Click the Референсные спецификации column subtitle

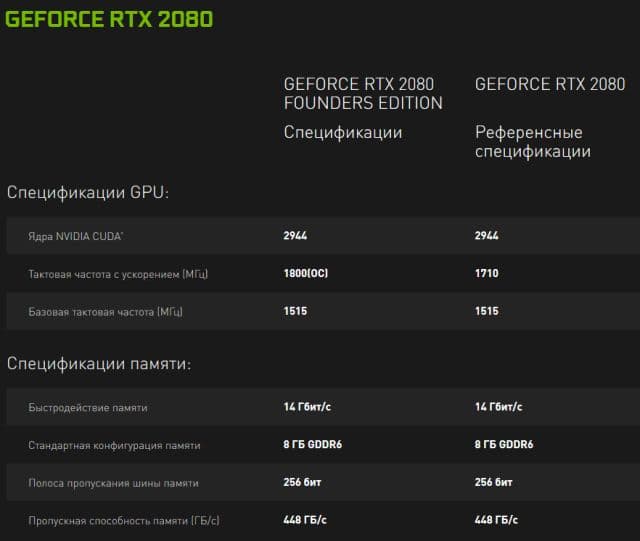pyautogui.click(x=532, y=142)
